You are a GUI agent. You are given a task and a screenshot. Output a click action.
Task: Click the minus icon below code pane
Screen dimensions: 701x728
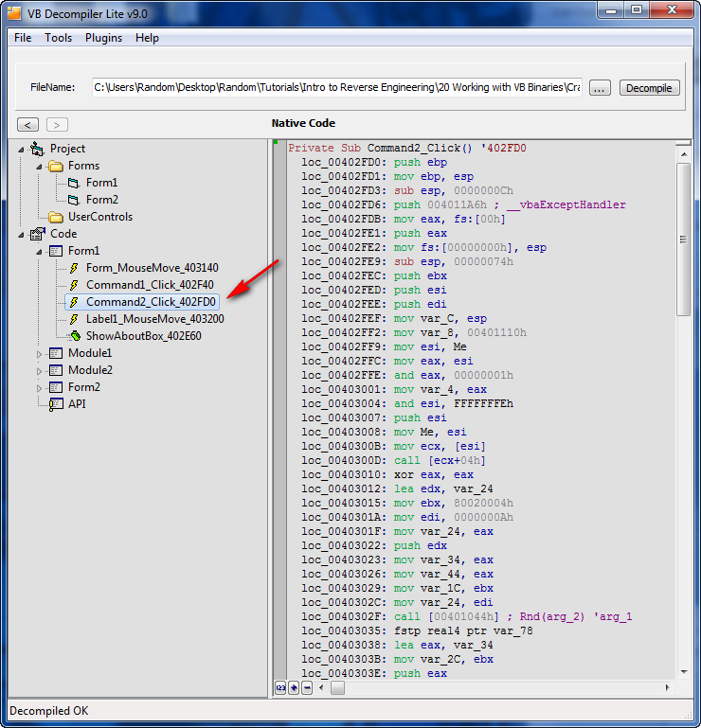point(307,687)
